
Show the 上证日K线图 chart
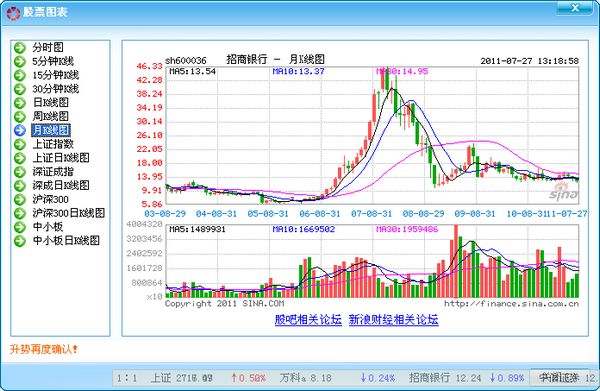pos(61,158)
